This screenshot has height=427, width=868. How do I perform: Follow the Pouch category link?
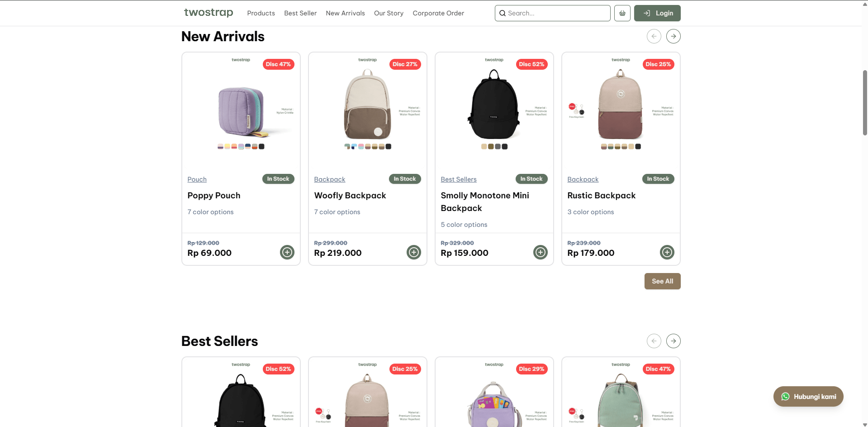coord(197,179)
